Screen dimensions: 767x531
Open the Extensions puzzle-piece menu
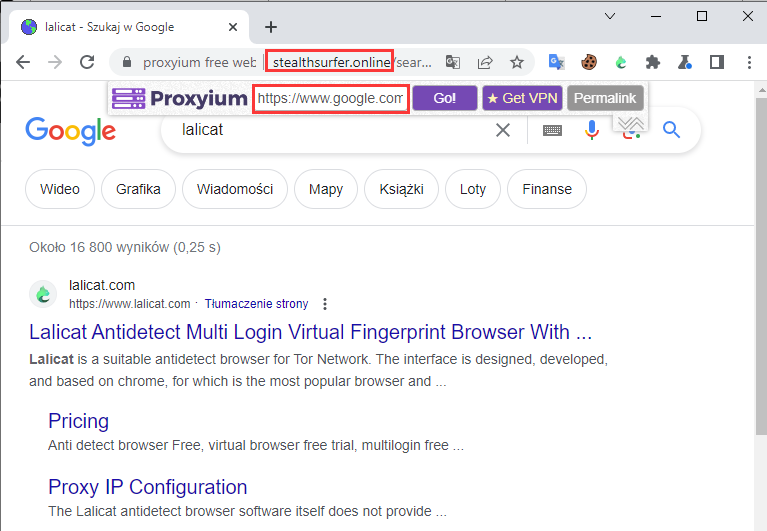pyautogui.click(x=653, y=62)
